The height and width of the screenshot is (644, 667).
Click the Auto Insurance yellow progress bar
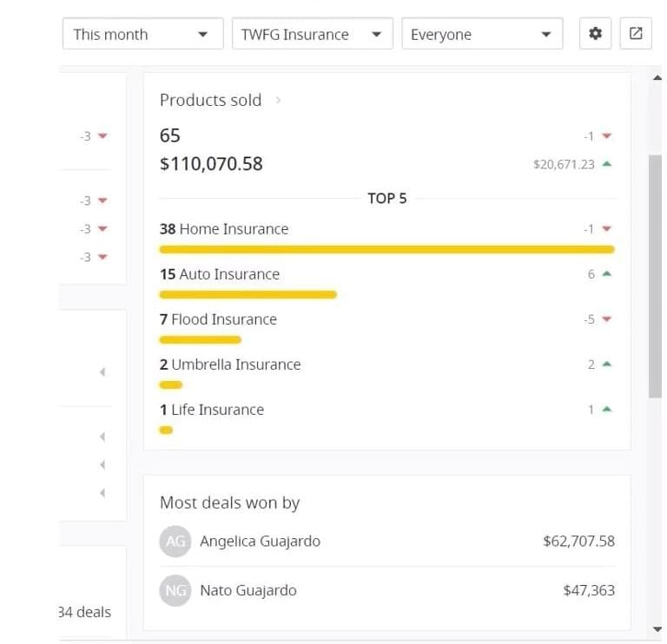pyautogui.click(x=248, y=294)
